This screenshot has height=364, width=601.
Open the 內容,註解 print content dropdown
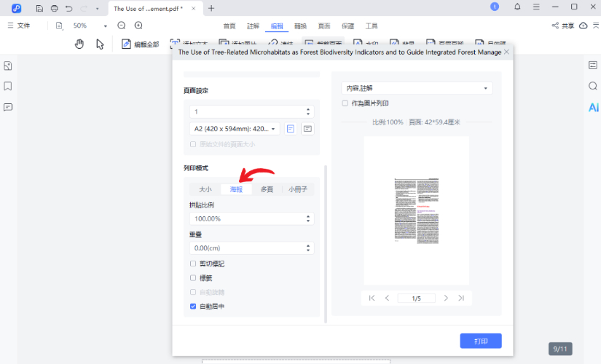point(417,88)
